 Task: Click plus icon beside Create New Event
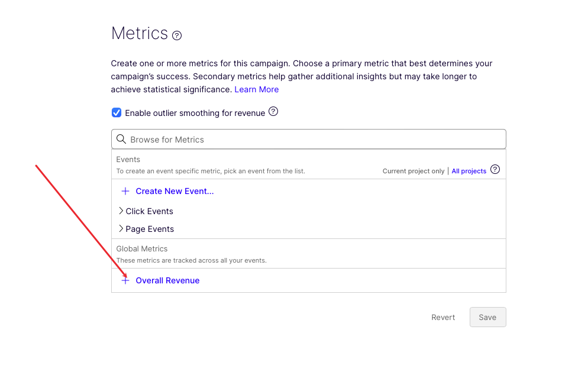pyautogui.click(x=125, y=191)
